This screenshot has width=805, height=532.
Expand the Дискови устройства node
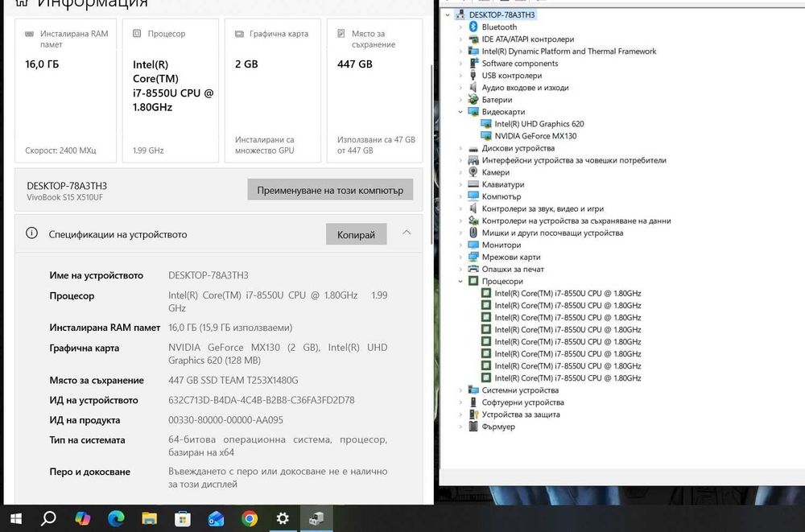coord(460,148)
